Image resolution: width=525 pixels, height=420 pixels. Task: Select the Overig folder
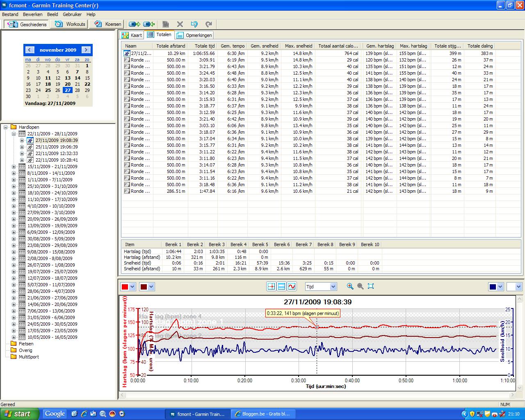25,350
